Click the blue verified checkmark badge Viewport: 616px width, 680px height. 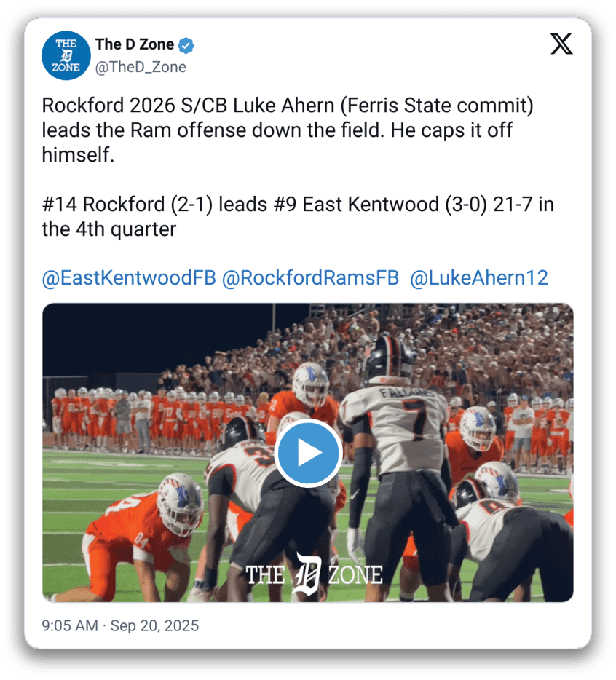pos(186,44)
